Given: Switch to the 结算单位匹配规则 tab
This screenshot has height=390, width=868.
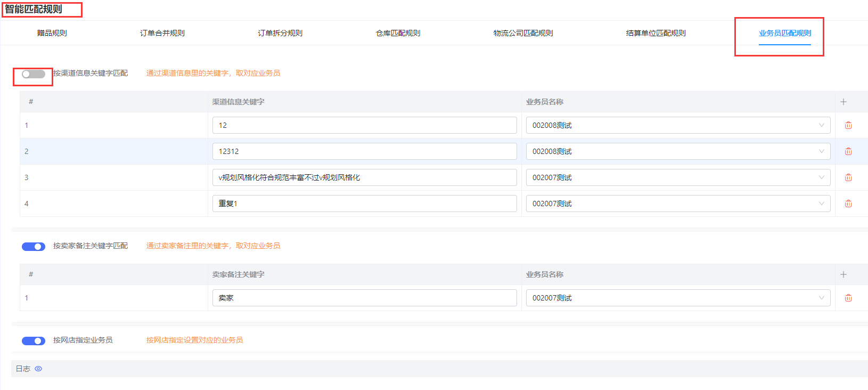Looking at the screenshot, I should coord(656,33).
